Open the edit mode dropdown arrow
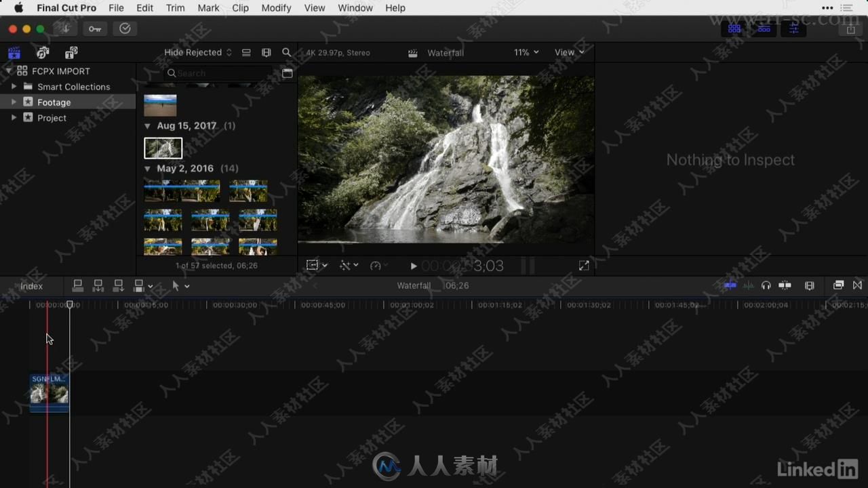This screenshot has width=868, height=488. 151,287
